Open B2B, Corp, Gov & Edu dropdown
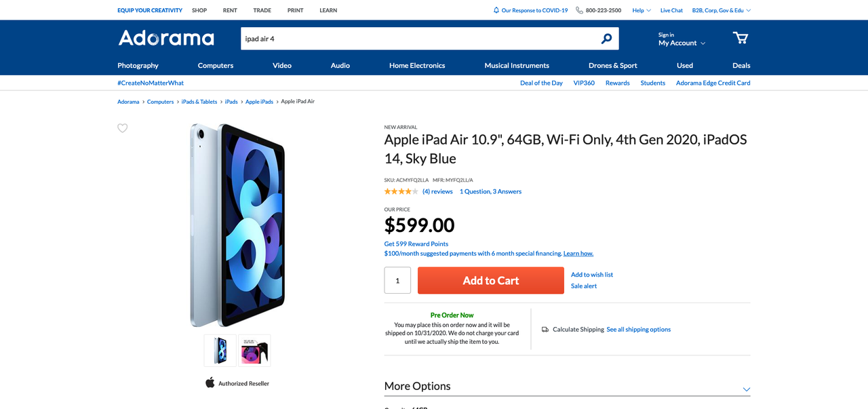The height and width of the screenshot is (409, 868). (x=722, y=10)
